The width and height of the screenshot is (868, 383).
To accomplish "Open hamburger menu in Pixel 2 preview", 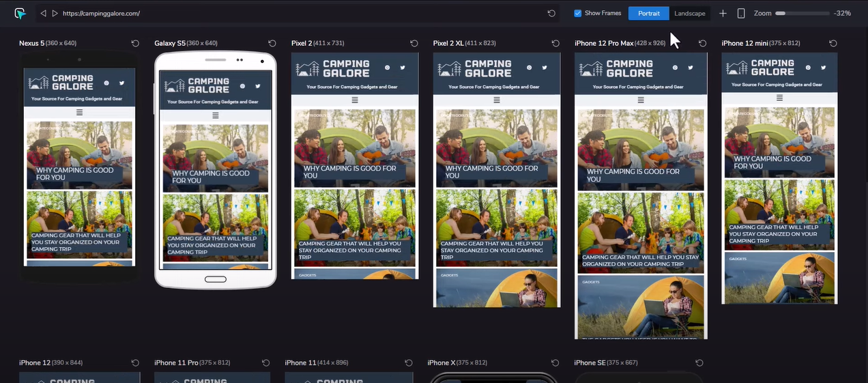I will 355,100.
